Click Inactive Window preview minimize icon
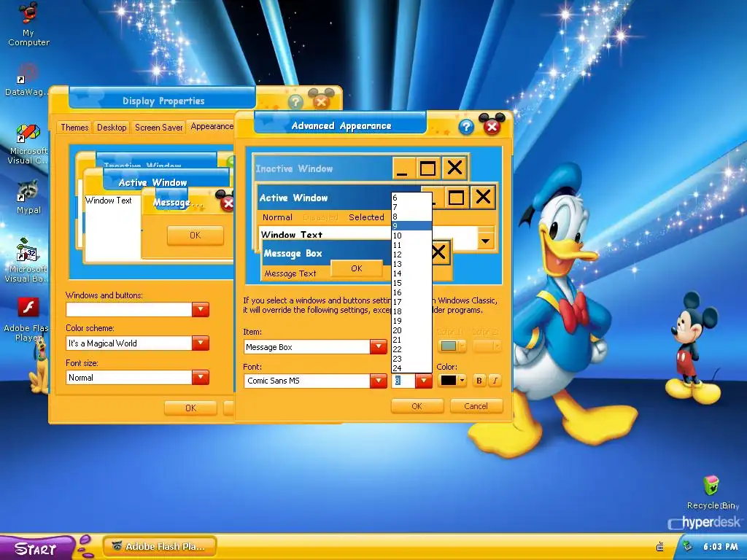This screenshot has width=747, height=560. point(402,168)
